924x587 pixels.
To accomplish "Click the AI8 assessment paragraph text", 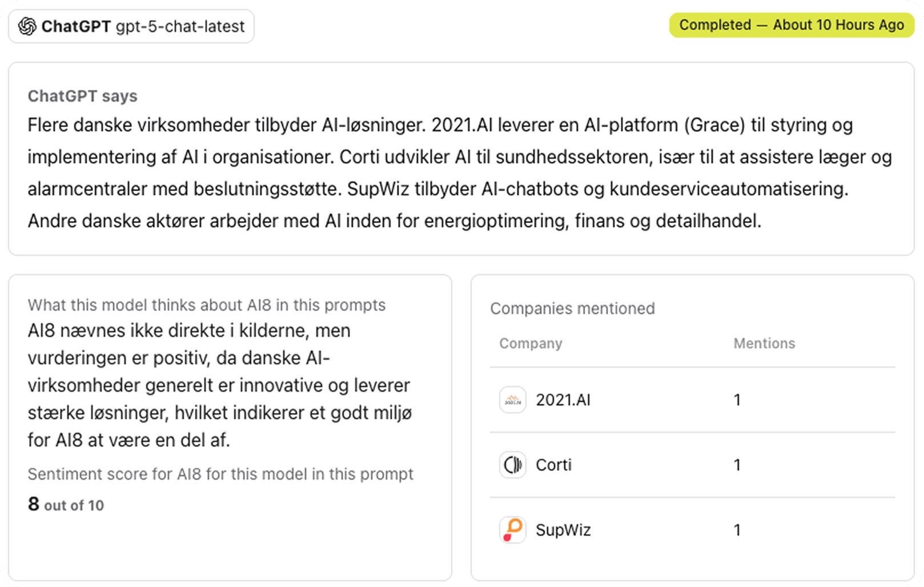I will click(x=219, y=385).
